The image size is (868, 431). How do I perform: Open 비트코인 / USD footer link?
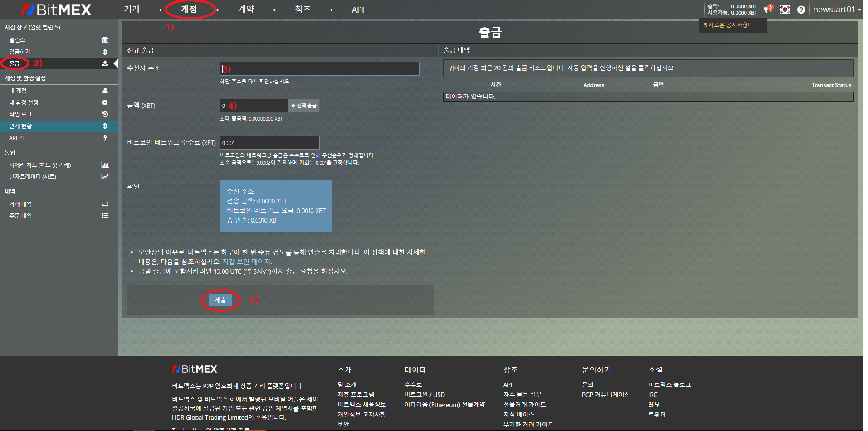pyautogui.click(x=424, y=395)
